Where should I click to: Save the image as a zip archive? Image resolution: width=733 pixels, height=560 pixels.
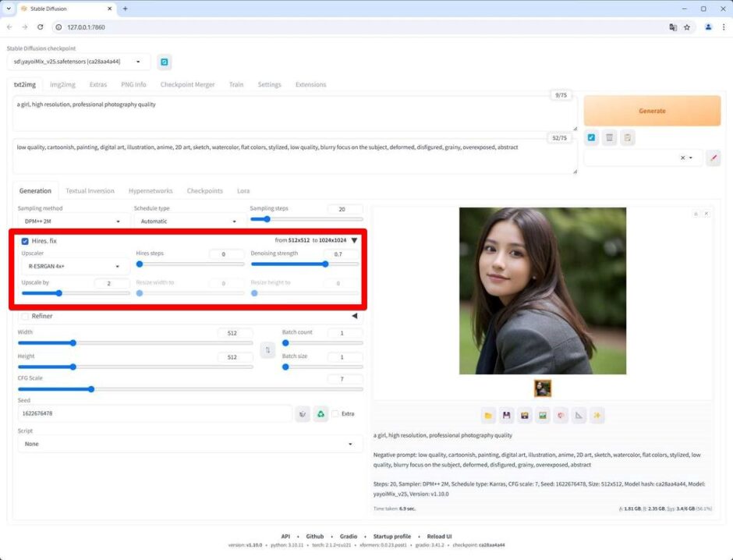(x=524, y=415)
